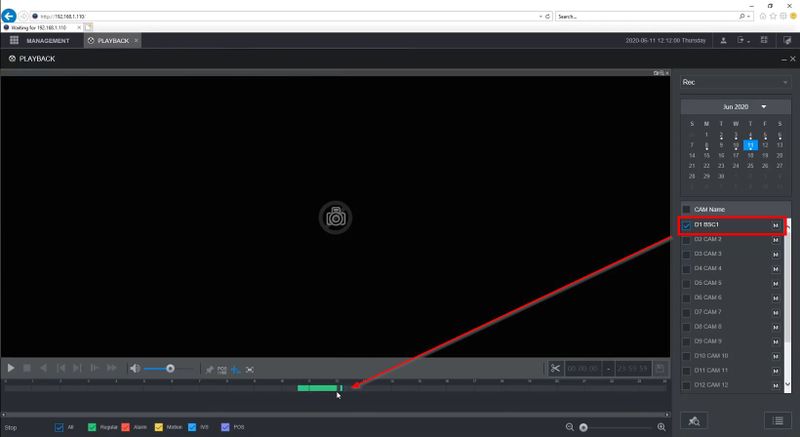
Task: Toggle the IVS record type checkbox
Action: (192, 427)
